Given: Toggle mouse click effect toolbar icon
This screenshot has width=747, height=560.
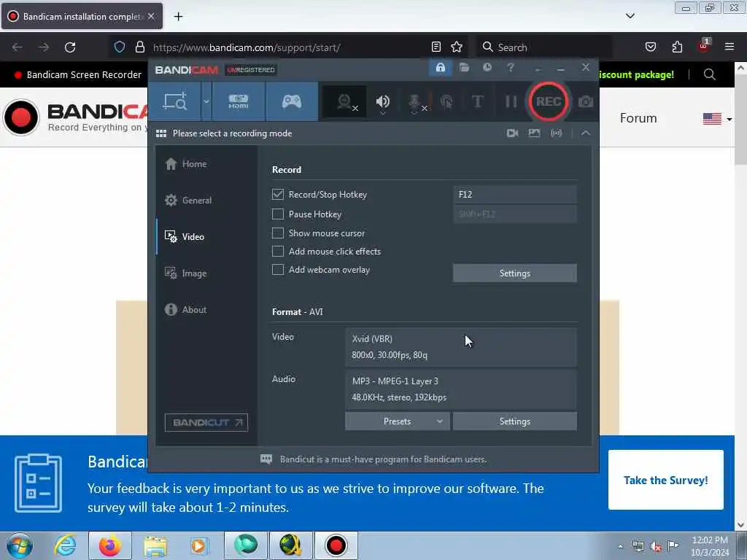Looking at the screenshot, I should point(446,102).
